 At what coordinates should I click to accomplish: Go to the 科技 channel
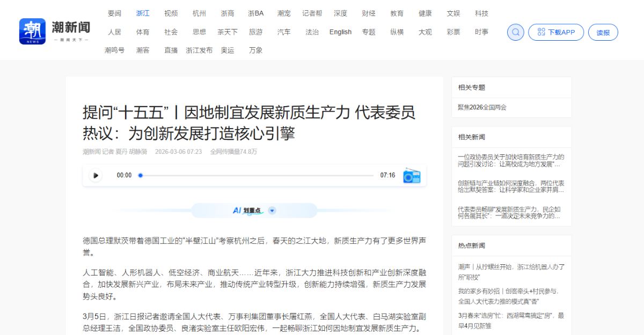click(481, 13)
